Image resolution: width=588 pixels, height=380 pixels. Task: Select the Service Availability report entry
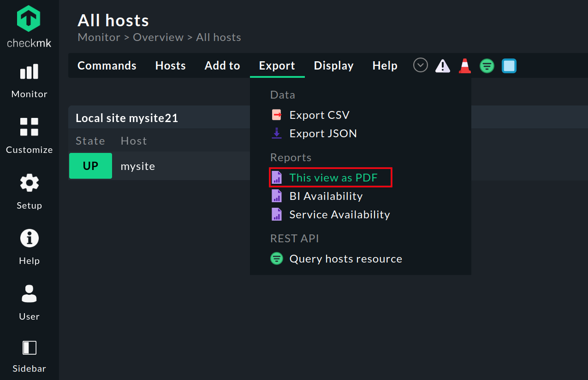(x=339, y=214)
